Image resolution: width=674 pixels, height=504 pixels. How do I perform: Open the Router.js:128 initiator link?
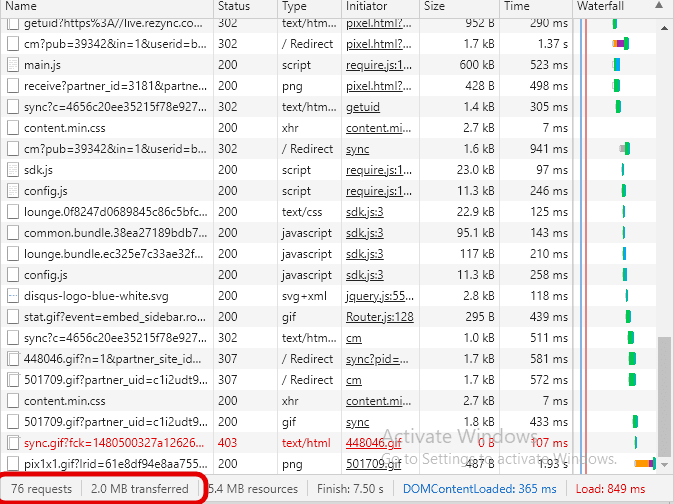(380, 317)
